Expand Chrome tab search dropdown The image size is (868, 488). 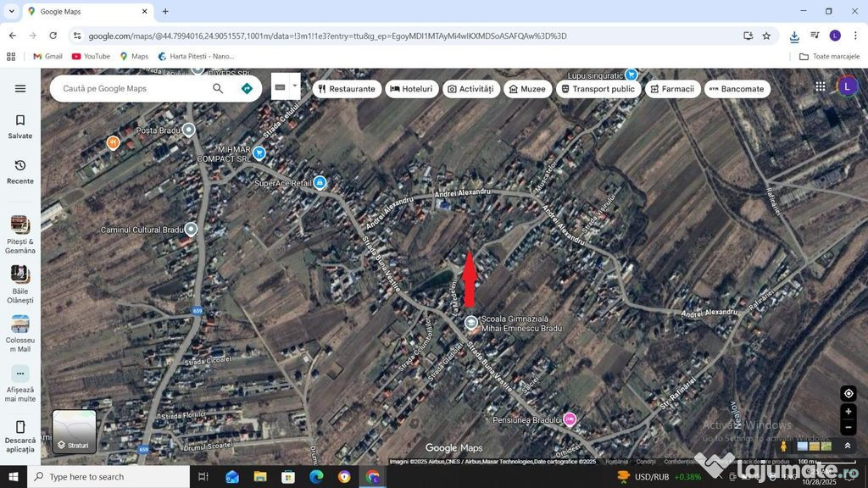(x=12, y=12)
